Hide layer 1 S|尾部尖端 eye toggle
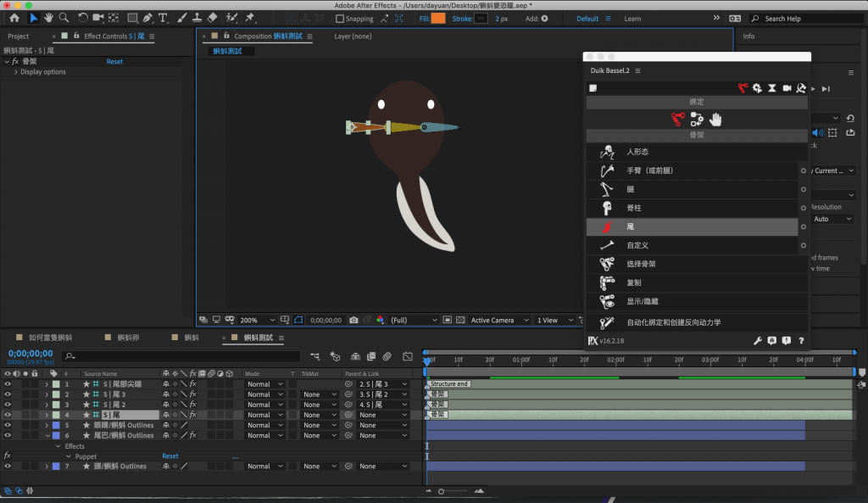The image size is (868, 503). click(x=8, y=384)
